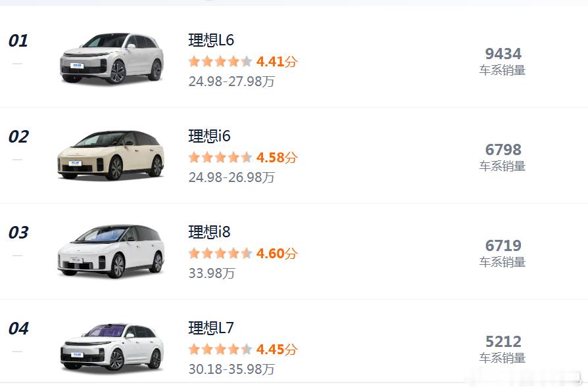Open the 理想L6 car thumbnail

coord(111,58)
